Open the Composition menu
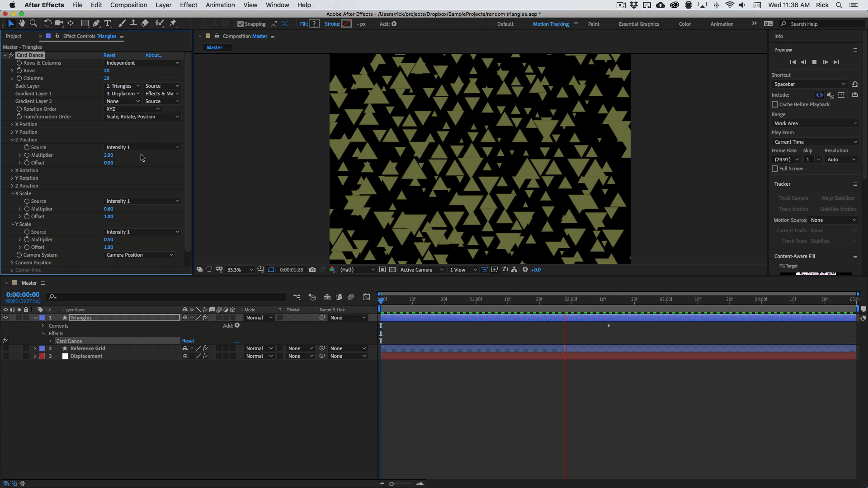 [128, 5]
